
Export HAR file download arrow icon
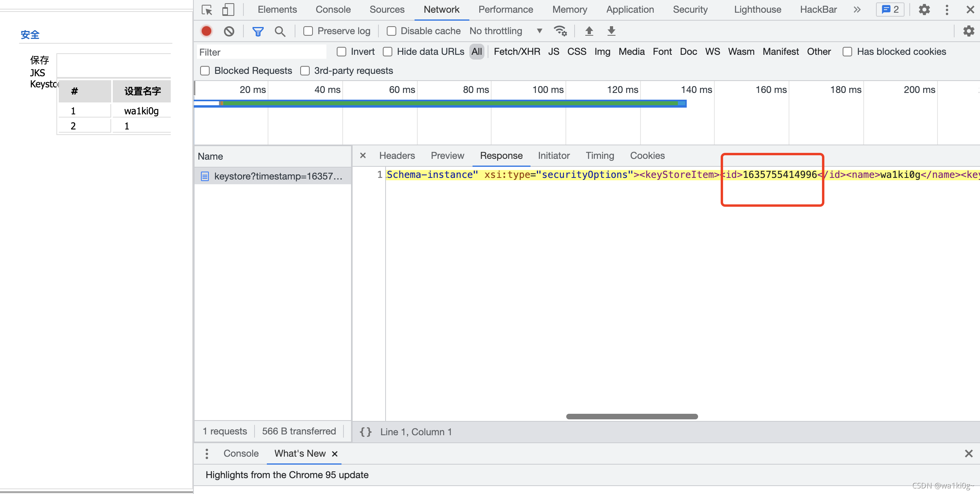(612, 31)
